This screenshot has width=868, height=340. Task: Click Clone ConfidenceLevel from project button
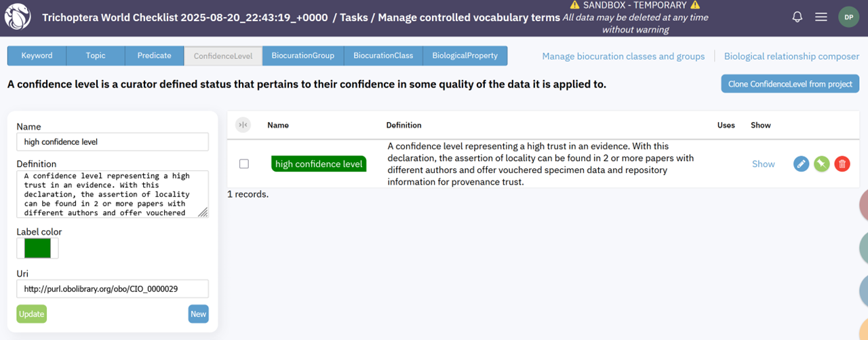coord(790,84)
